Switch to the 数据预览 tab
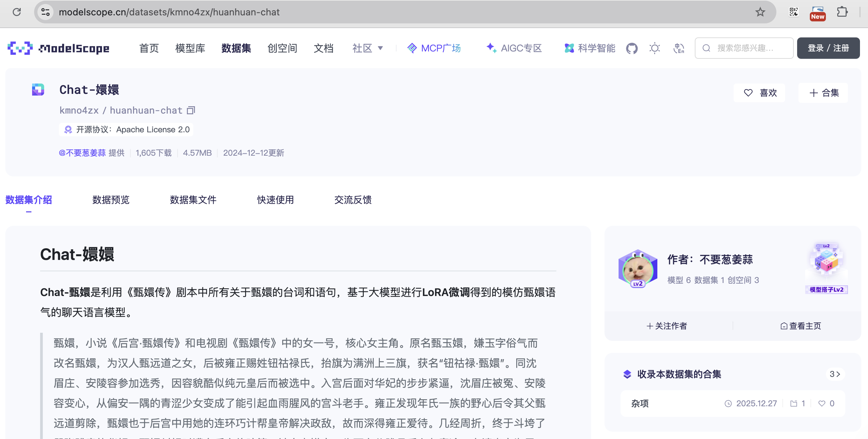 [x=111, y=200]
